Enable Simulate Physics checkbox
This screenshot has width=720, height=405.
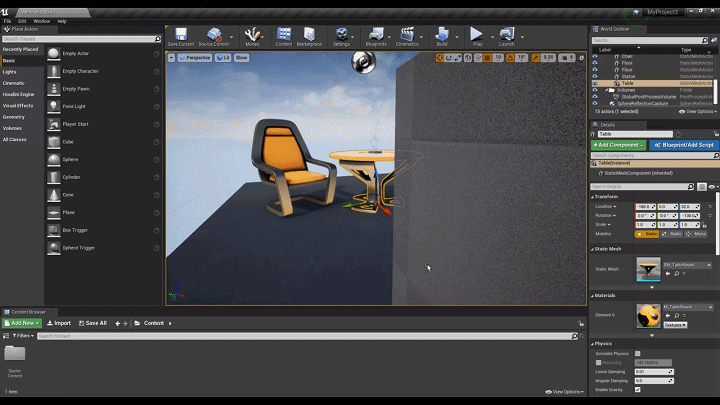(637, 354)
